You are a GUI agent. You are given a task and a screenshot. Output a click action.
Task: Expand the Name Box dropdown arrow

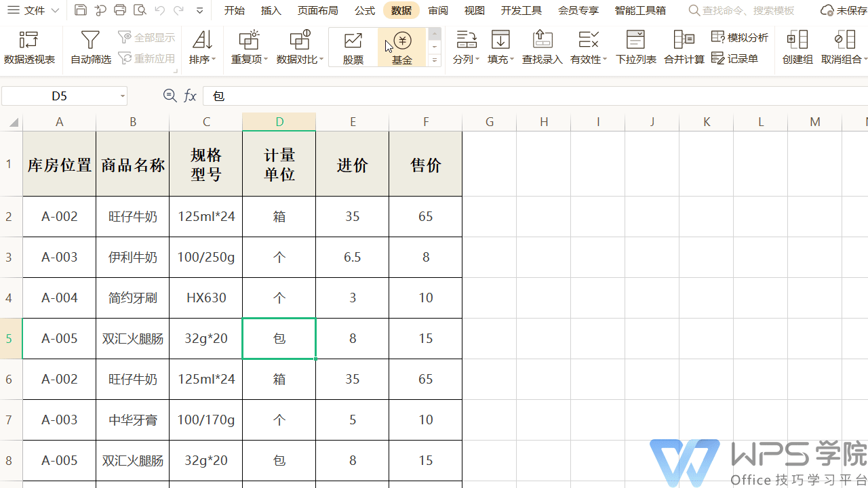[x=123, y=96]
